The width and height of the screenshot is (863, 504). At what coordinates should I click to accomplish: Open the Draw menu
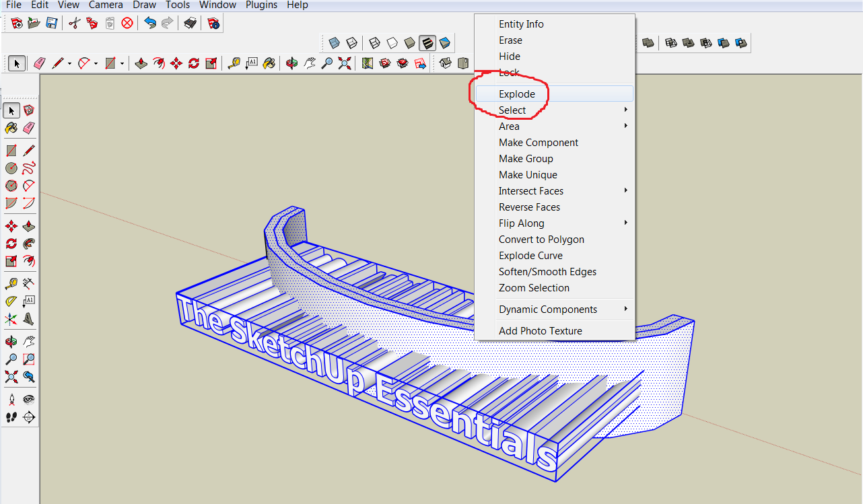[144, 5]
